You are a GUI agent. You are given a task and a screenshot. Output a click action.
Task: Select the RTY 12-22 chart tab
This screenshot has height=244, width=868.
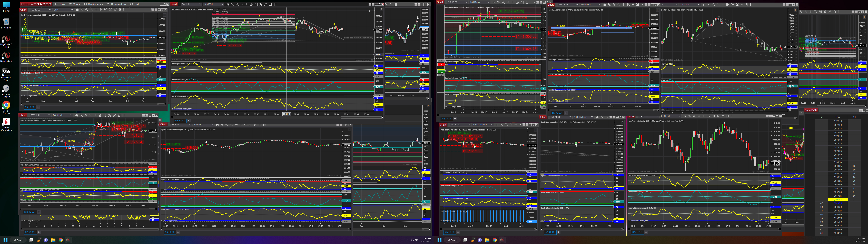pyautogui.click(x=29, y=212)
